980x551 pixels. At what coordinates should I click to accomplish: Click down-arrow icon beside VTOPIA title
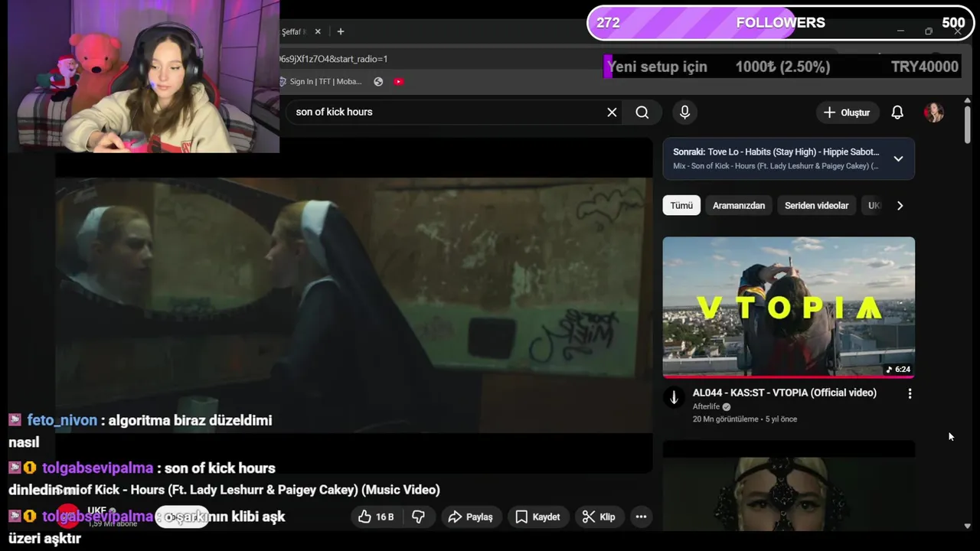pyautogui.click(x=674, y=397)
